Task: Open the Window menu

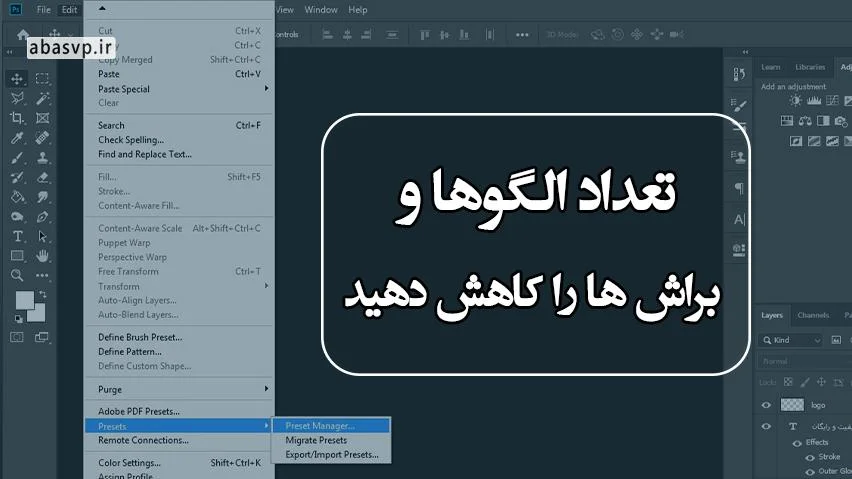Action: [321, 10]
